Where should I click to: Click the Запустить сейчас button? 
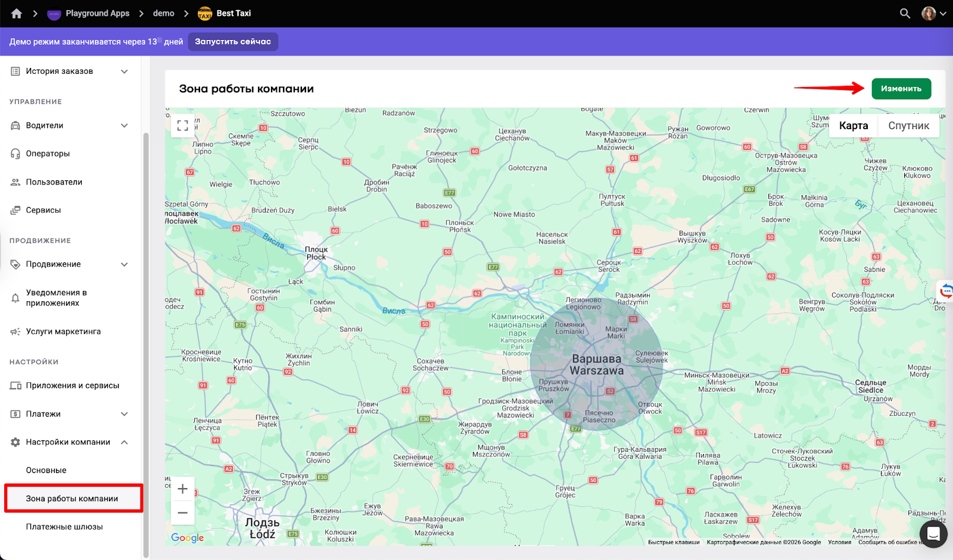pyautogui.click(x=233, y=42)
